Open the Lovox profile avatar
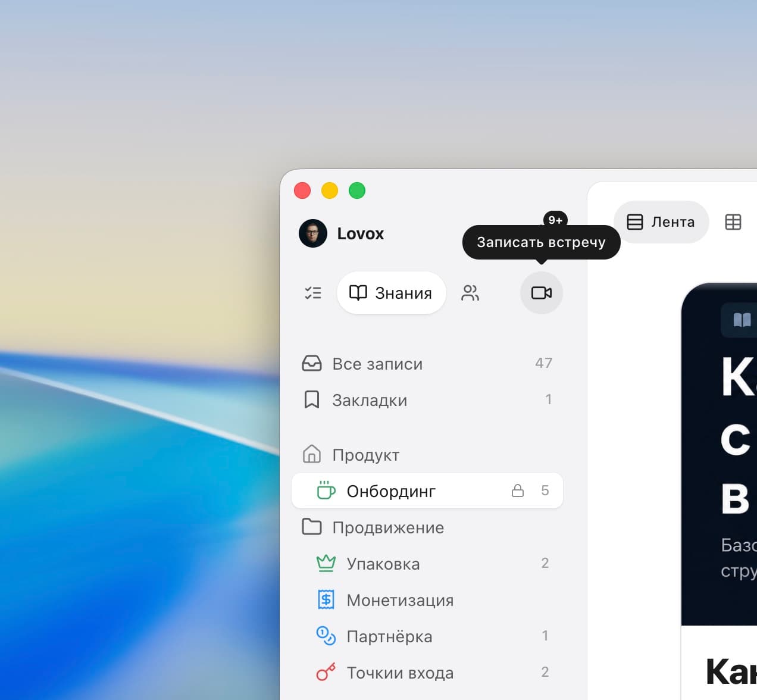This screenshot has width=757, height=700. (x=313, y=233)
